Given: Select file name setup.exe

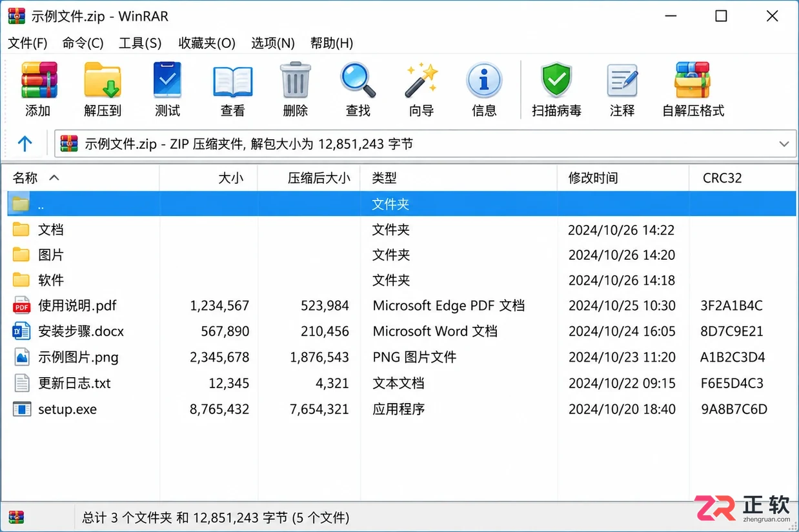Looking at the screenshot, I should (67, 409).
